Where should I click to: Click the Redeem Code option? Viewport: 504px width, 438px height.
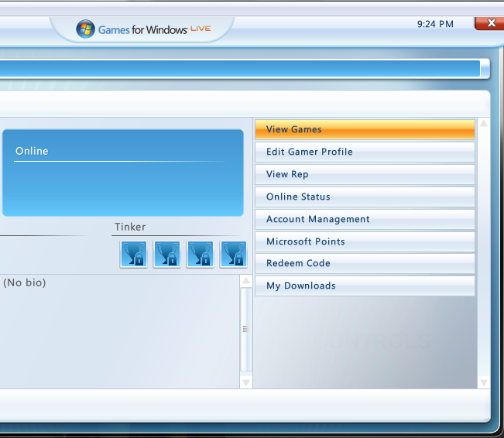coord(365,264)
